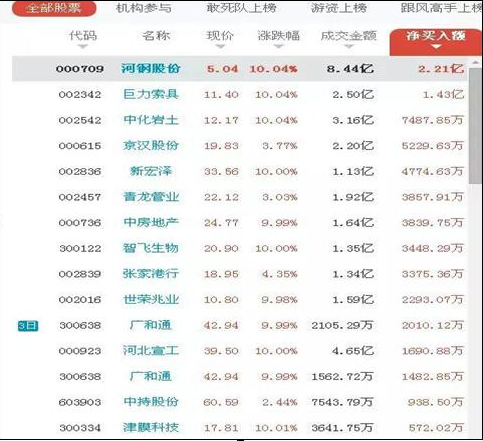The height and width of the screenshot is (441, 483).
Task: Click net buy value 7487.85万
Action: pos(433,120)
